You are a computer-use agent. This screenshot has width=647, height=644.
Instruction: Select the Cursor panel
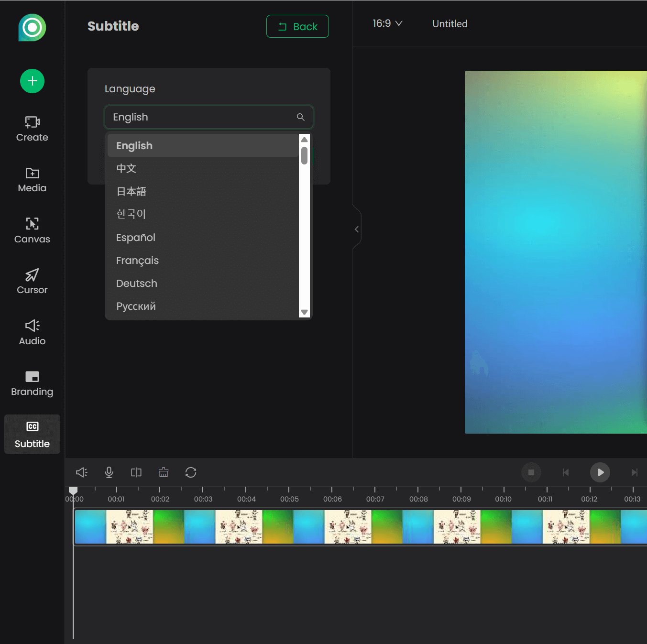click(x=32, y=281)
